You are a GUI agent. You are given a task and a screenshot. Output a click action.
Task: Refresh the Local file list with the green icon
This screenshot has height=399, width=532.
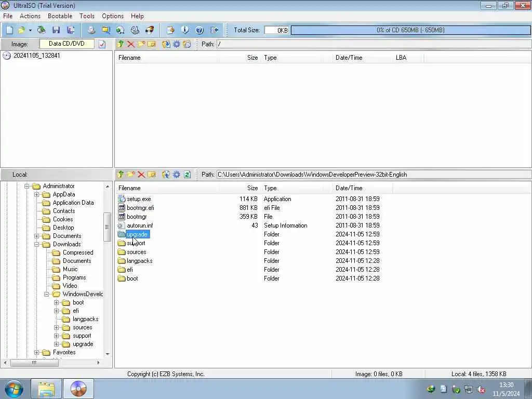(x=187, y=175)
